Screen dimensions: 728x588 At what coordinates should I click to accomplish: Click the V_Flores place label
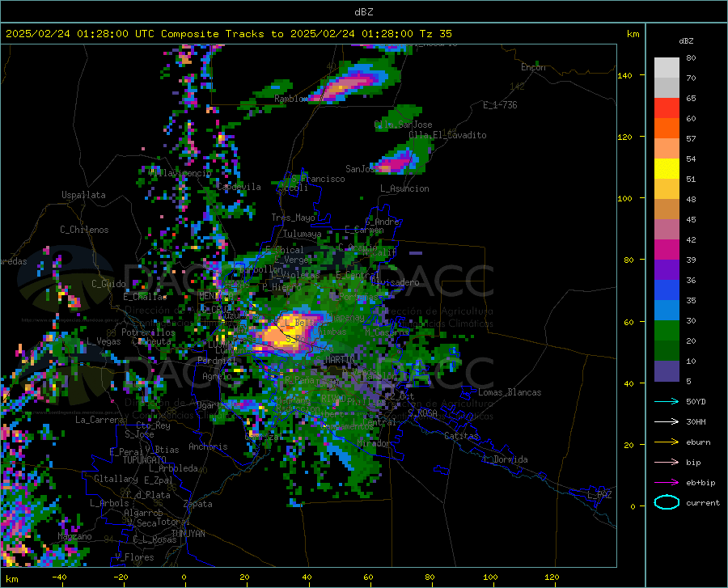point(134,557)
